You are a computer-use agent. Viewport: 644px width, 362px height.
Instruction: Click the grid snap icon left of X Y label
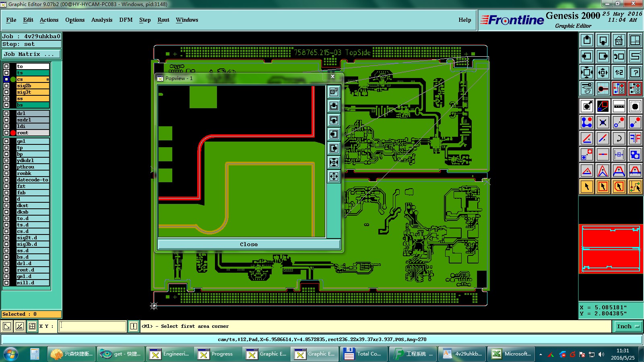[x=32, y=326]
